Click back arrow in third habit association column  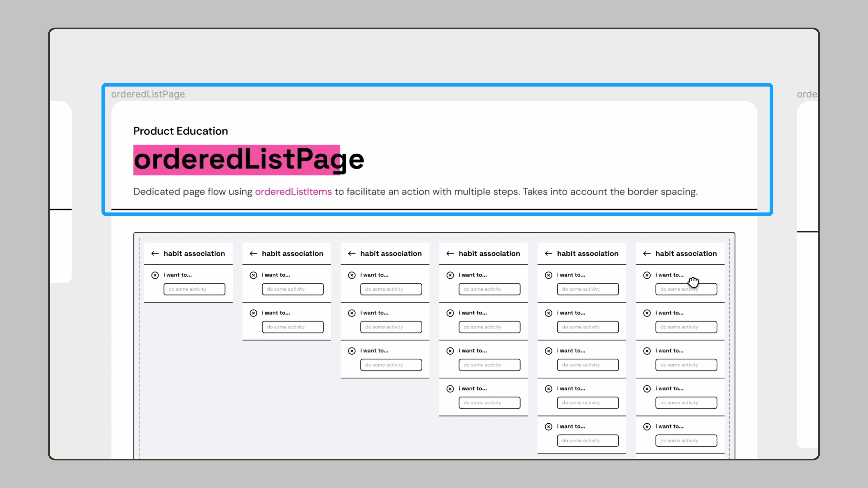click(352, 253)
